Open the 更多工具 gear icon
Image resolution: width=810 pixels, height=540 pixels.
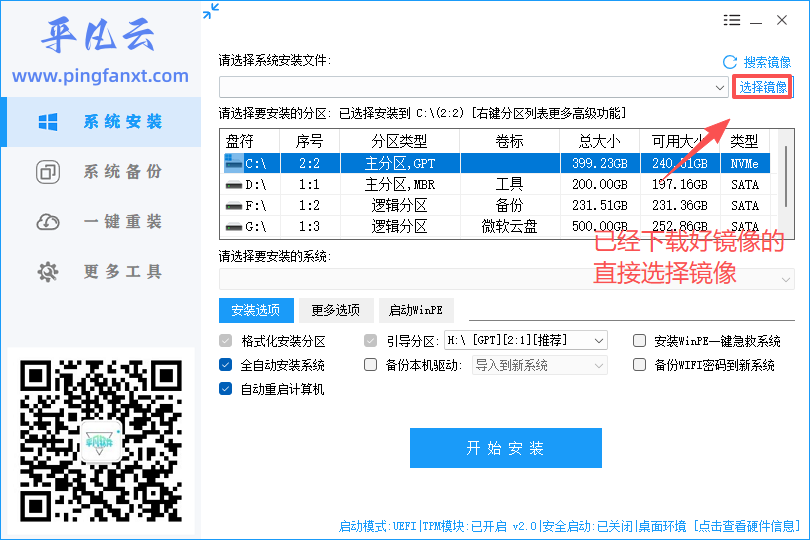point(48,272)
